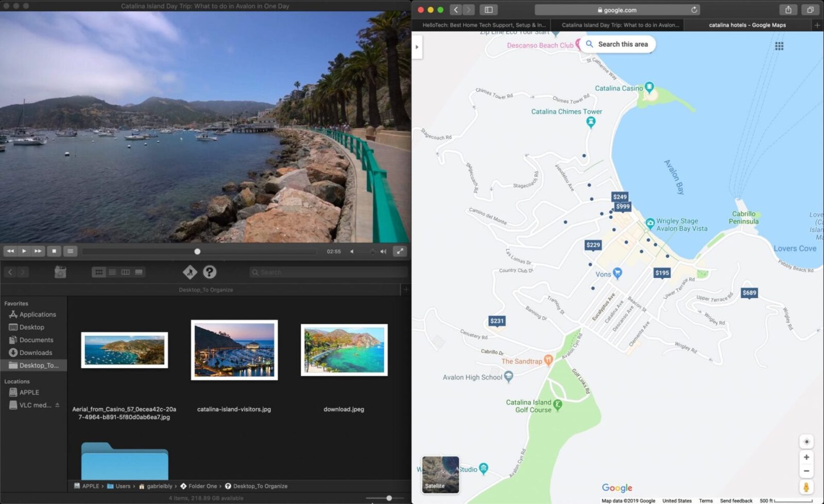The image size is (824, 504).
Task: Adjust the VLC volume knob
Action: [372, 252]
